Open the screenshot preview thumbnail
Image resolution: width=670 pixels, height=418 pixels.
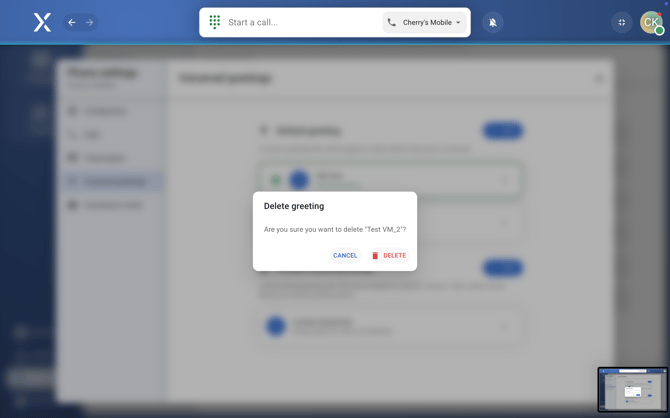click(632, 389)
